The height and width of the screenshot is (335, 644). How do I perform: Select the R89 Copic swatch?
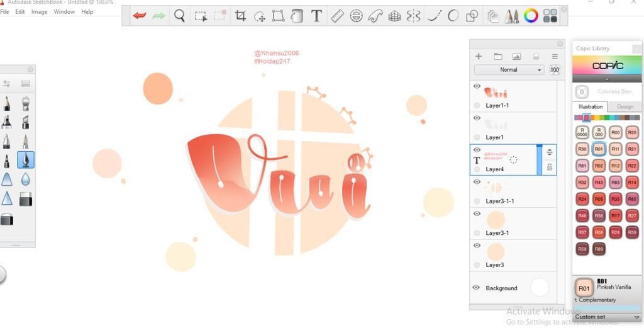[x=599, y=249]
